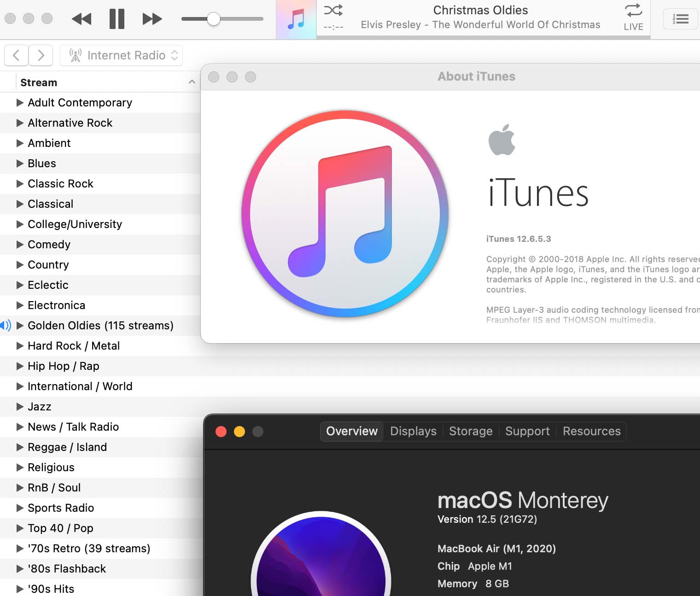The image size is (700, 596).
Task: Pause the current radio stream
Action: click(x=117, y=19)
